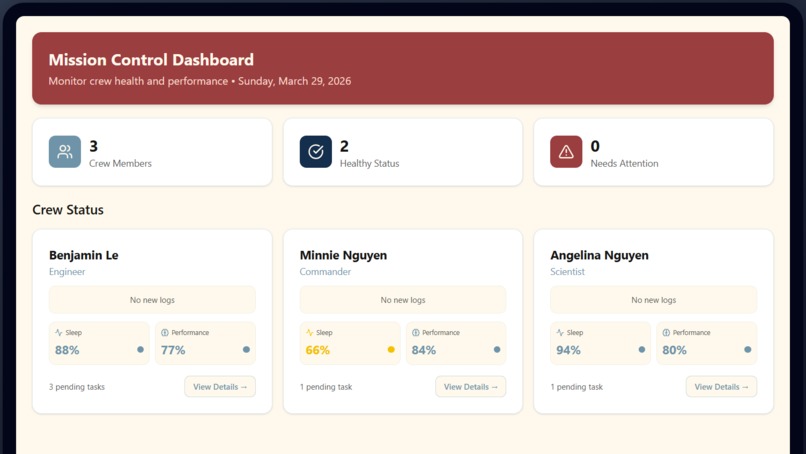The image size is (806, 454).
Task: Click the Benjamin Le crew name heading
Action: pos(84,255)
